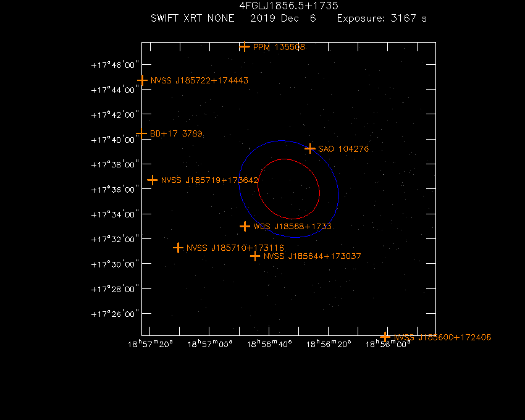Click the NVSS J185644+173037 cross marker
Screen dimensions: 525x420
[x=255, y=256]
